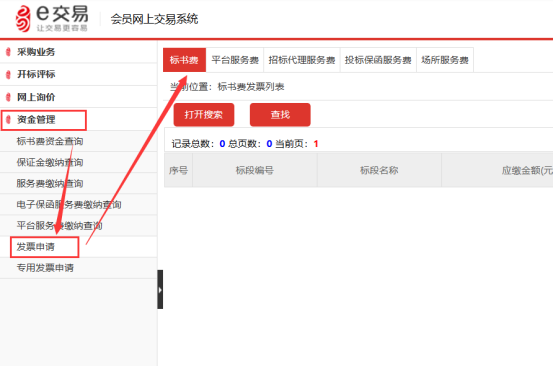Switch to the 场所服务费 tab
Screen dimensions: 554x366
445,60
